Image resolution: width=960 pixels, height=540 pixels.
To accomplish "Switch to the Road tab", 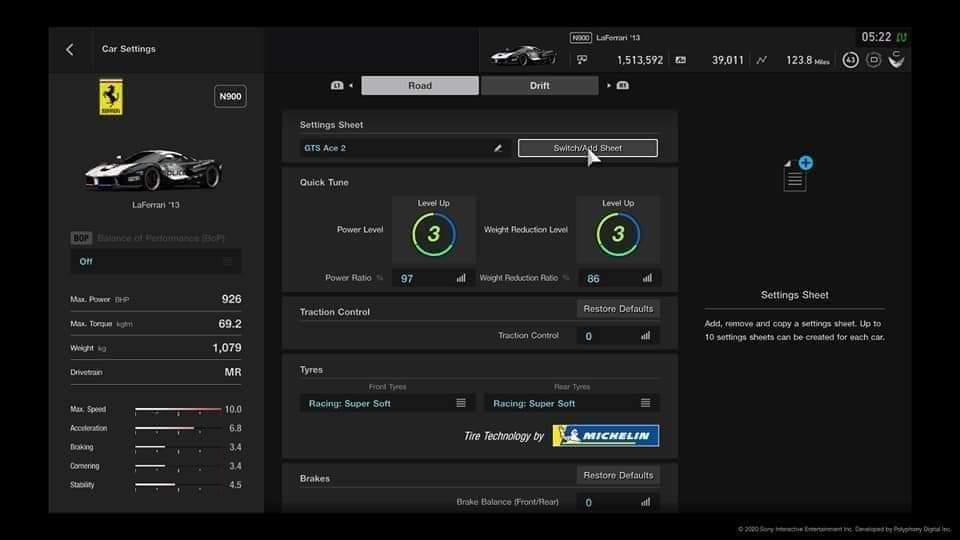I will (420, 86).
